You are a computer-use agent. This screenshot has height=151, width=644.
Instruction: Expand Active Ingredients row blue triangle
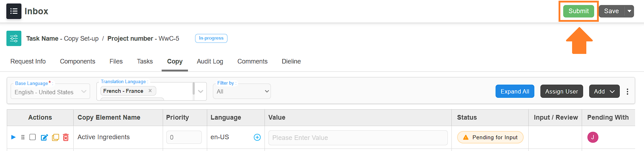14,137
